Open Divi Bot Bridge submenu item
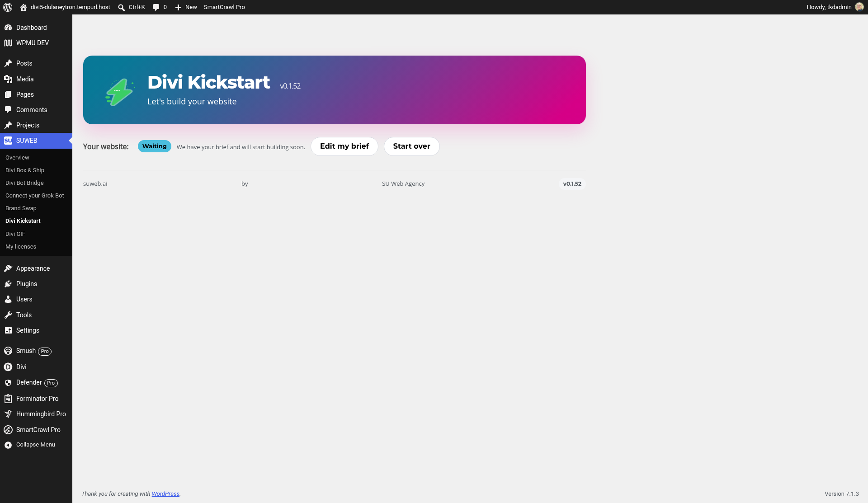Viewport: 868px width, 503px height. [x=24, y=183]
